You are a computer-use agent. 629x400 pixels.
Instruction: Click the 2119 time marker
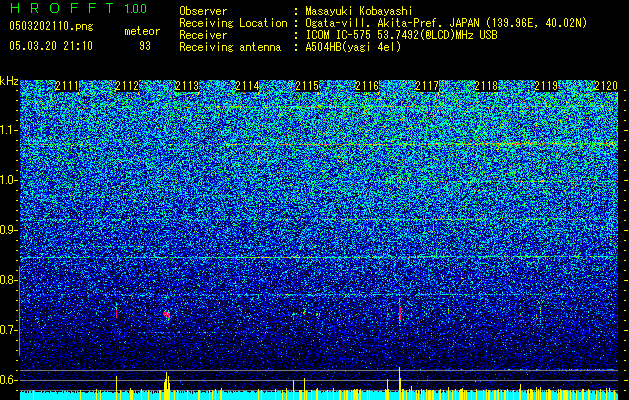[546, 86]
